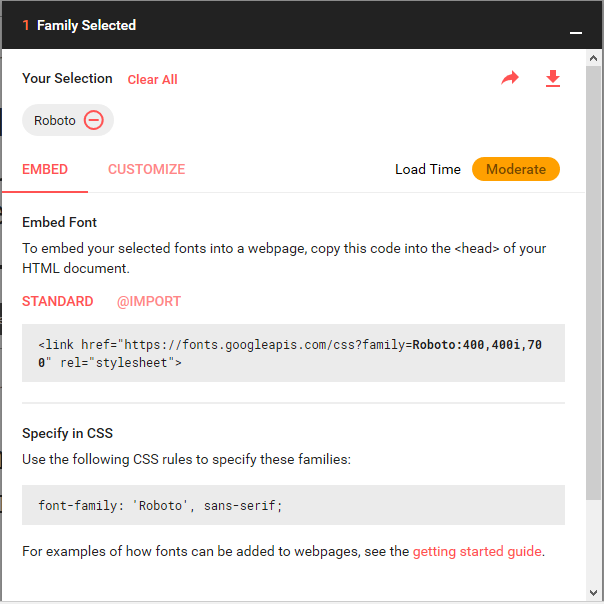
Task: Click the Embed Font heading
Action: 59,222
